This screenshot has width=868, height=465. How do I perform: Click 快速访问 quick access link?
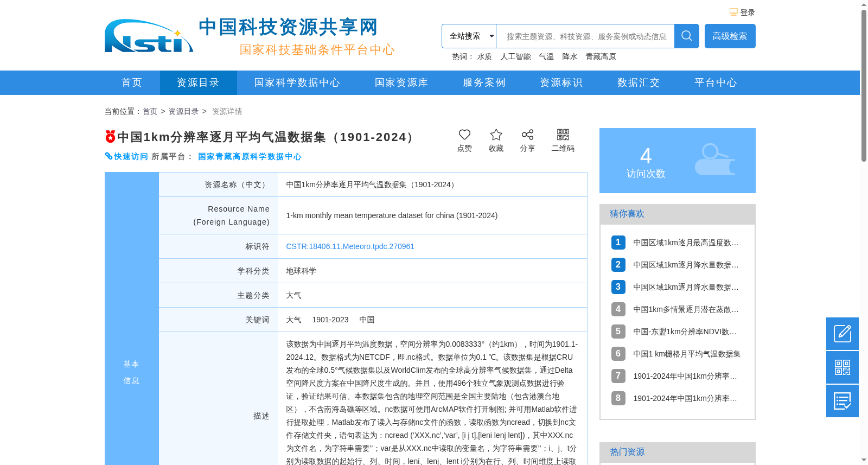pos(131,156)
